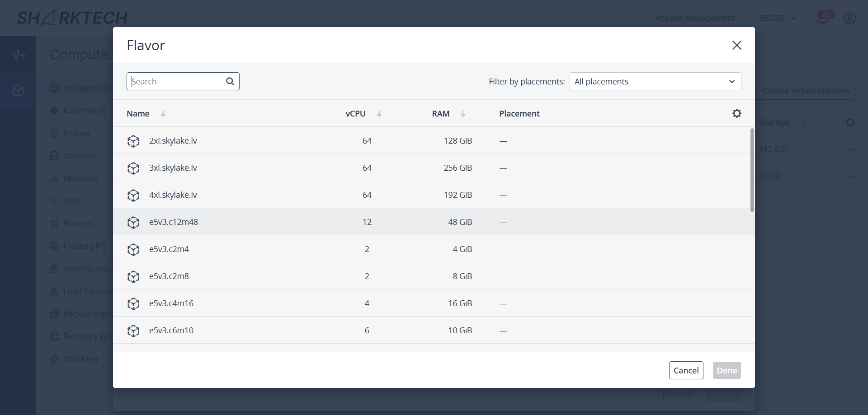Click the Done button
The height and width of the screenshot is (415, 868).
(727, 370)
